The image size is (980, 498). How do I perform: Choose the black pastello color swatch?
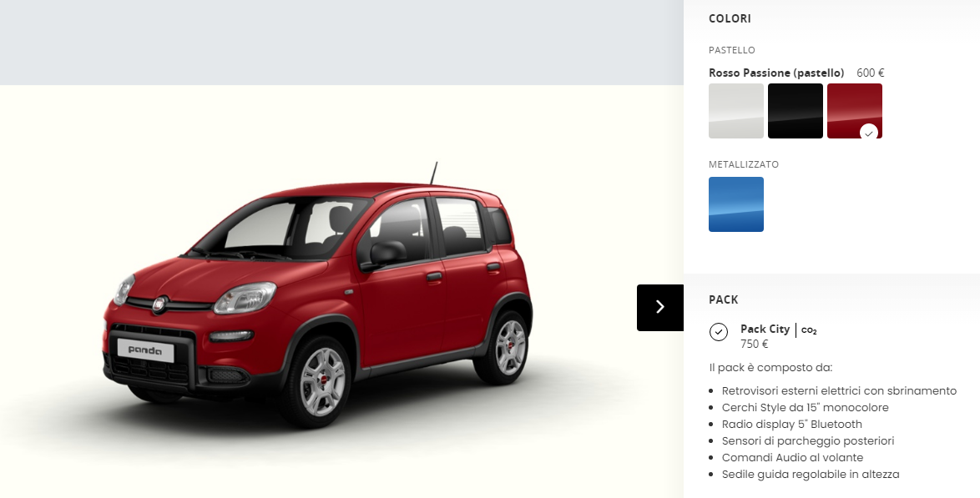coord(795,111)
